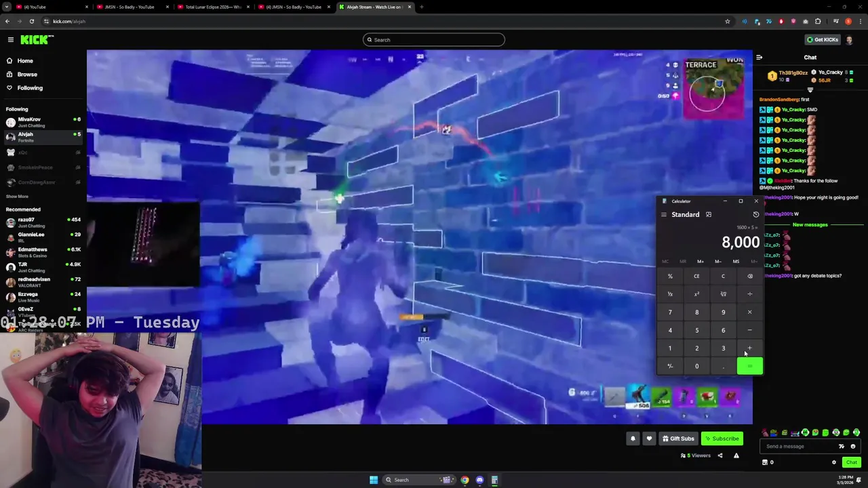Image resolution: width=868 pixels, height=488 pixels.
Task: Open the Kick sidebar hamburger menu
Action: [x=10, y=40]
